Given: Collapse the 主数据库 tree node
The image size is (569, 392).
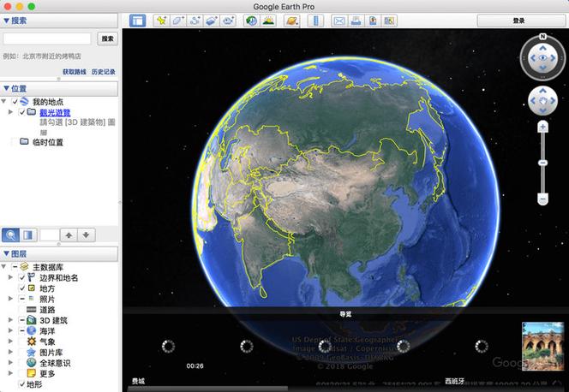Looking at the screenshot, I should [x=3, y=267].
